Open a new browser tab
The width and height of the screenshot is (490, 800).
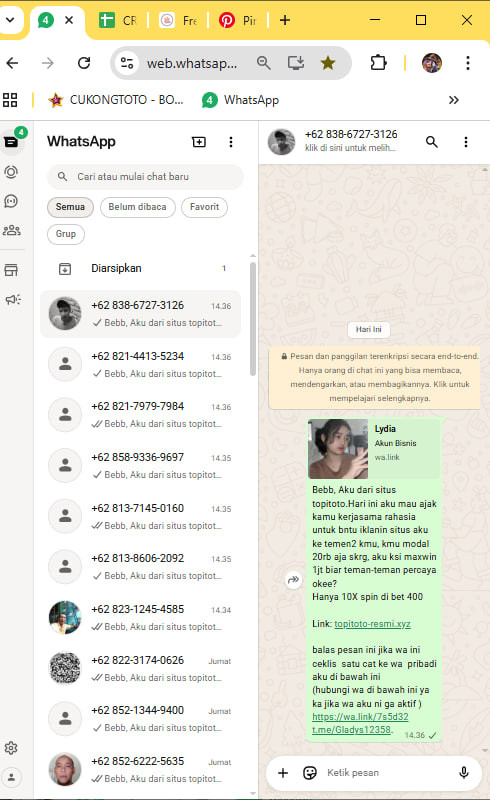point(285,20)
